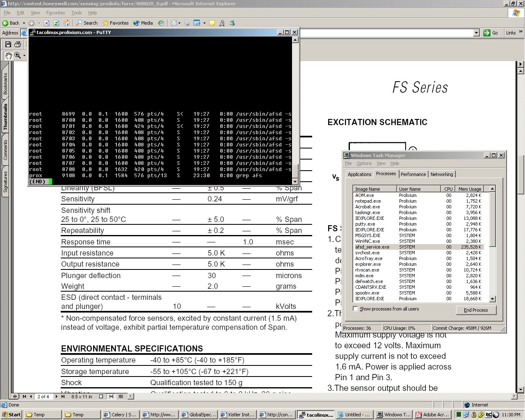Switch to the Performance tab in Task Manager
Screen dimensions: 525x420
[413, 174]
